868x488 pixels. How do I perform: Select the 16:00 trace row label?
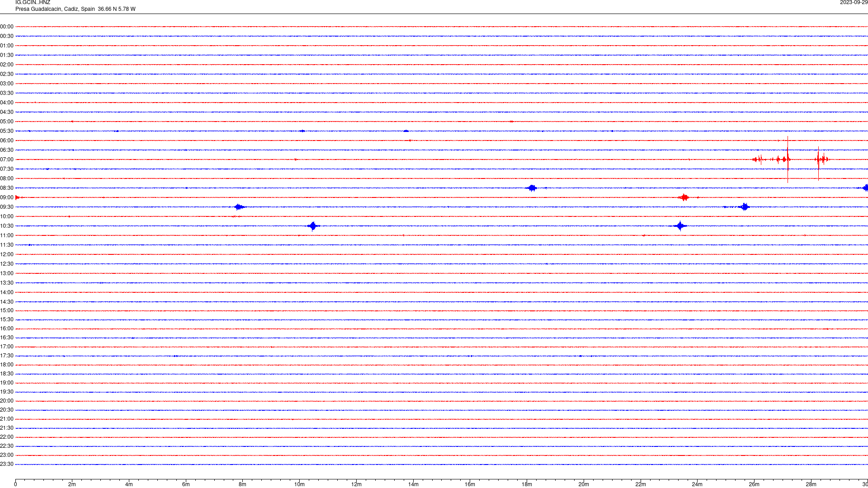pos(7,328)
